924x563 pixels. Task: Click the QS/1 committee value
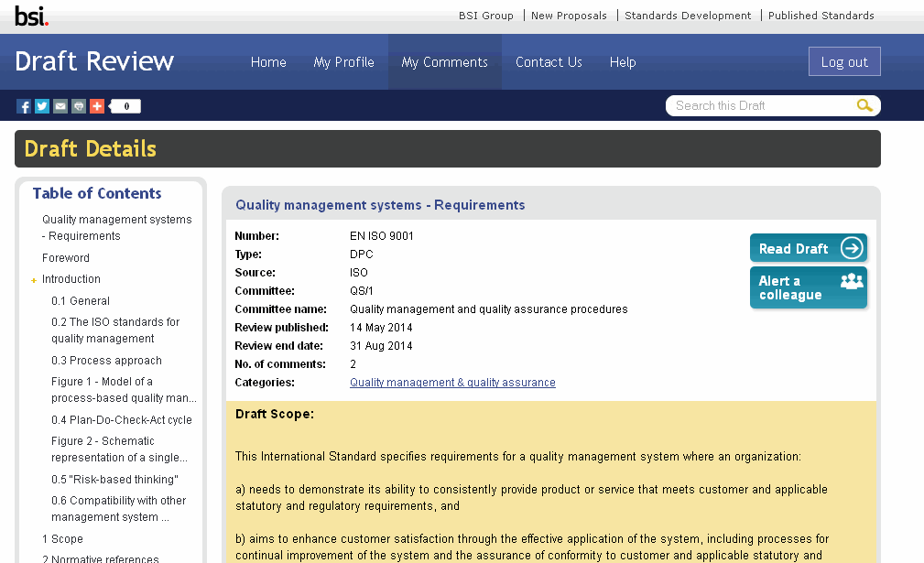361,291
